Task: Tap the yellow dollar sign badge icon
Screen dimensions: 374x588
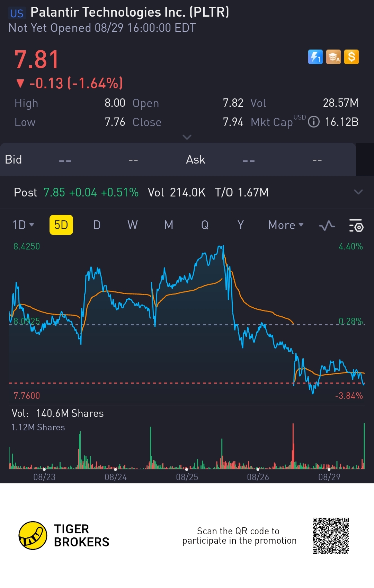Action: [x=351, y=57]
